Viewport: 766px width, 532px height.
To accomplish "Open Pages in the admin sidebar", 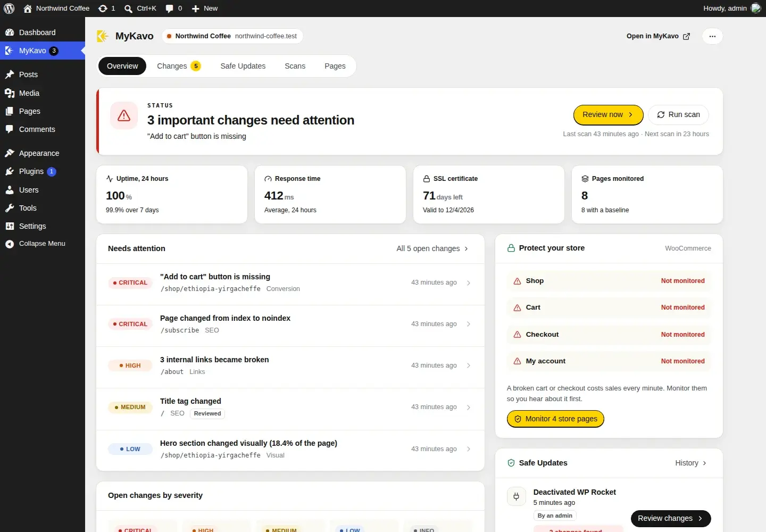I will click(x=43, y=111).
